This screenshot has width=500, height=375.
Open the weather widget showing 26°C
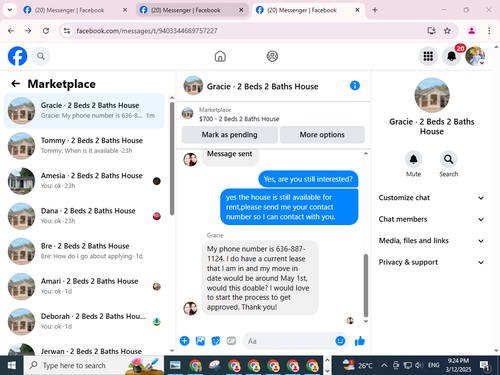pyautogui.click(x=358, y=365)
